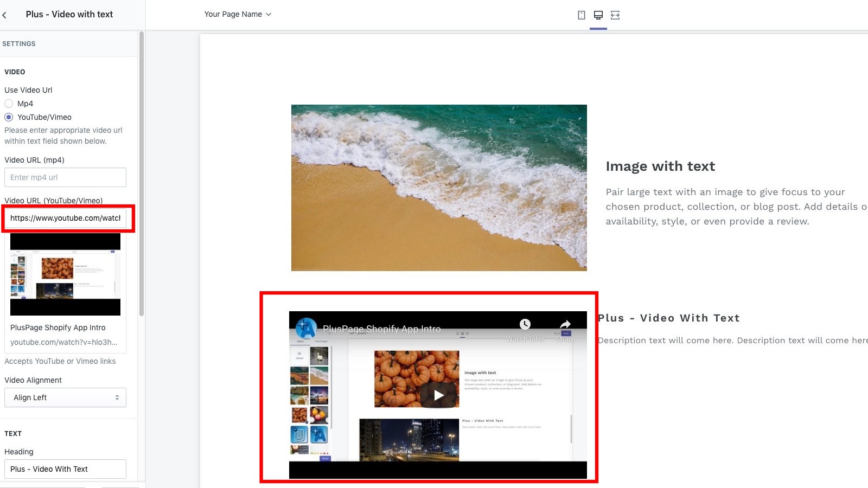Viewport: 868px width, 488px height.
Task: Select the Mp4 radio button
Action: (9, 104)
